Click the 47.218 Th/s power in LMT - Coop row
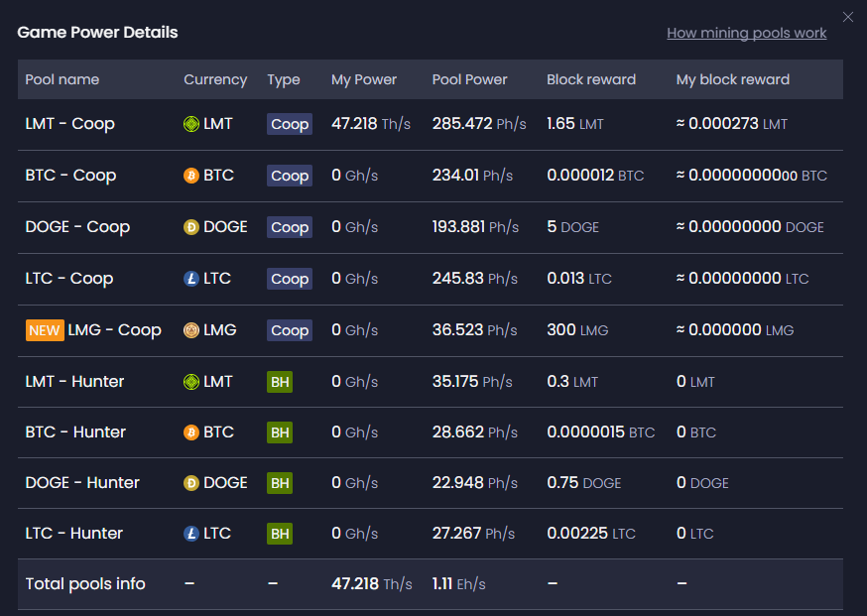This screenshot has height=616, width=867. point(371,124)
